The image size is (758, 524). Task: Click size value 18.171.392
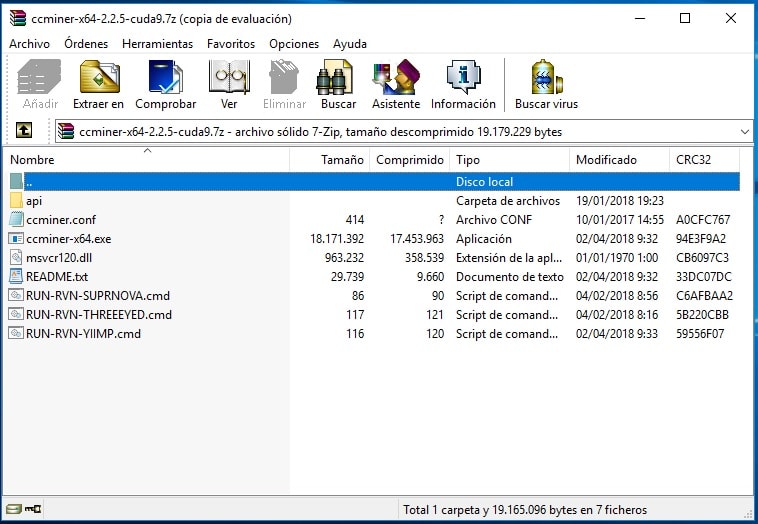coord(337,239)
